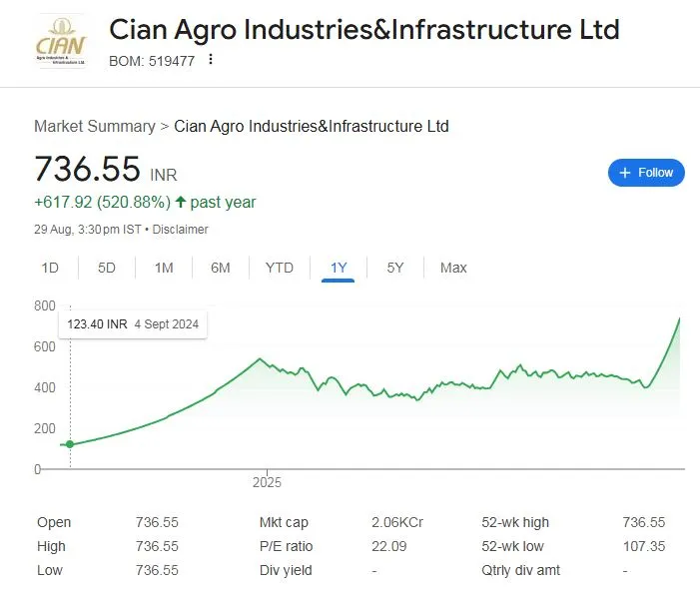Screen dimensions: 700x596
Task: Show the Max time range chart
Action: point(453,268)
